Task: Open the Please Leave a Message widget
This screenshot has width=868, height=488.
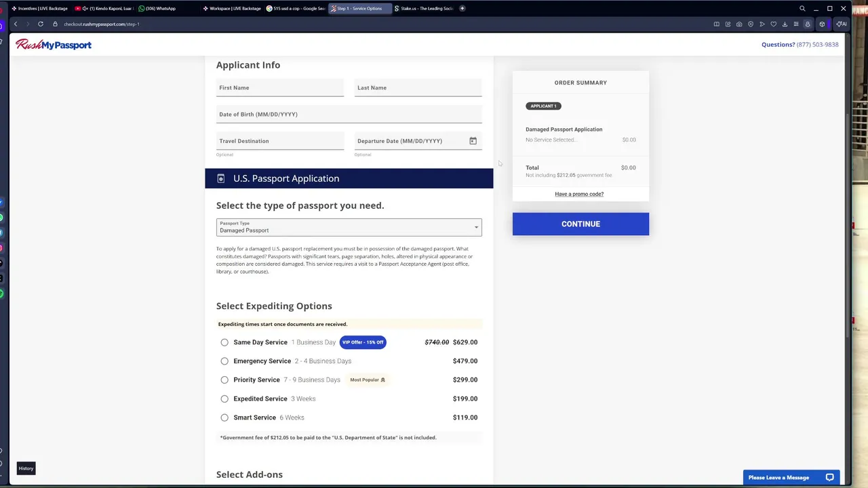Action: 791,478
